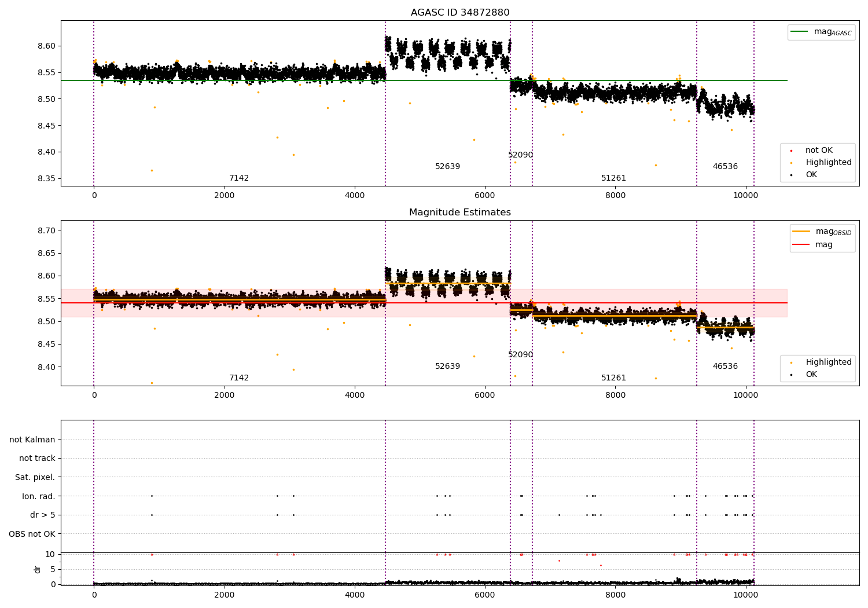This screenshot has height=608, width=868.
Task: Click the 8.70 y-axis tick label
Action: coord(46,230)
